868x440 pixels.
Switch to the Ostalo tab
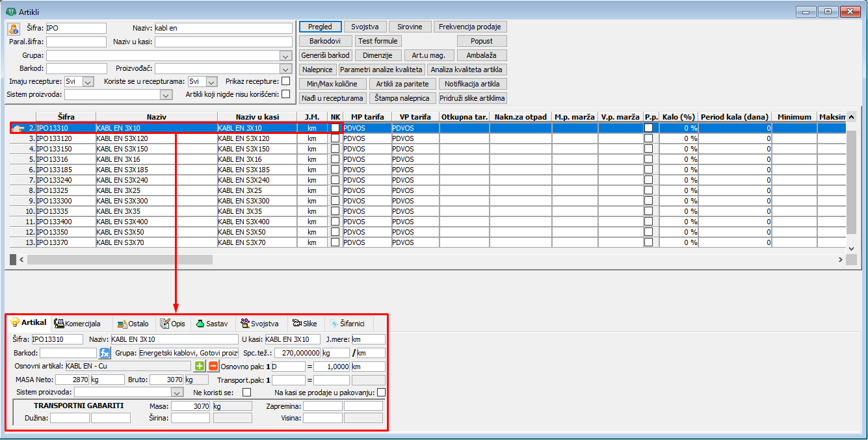pos(133,324)
